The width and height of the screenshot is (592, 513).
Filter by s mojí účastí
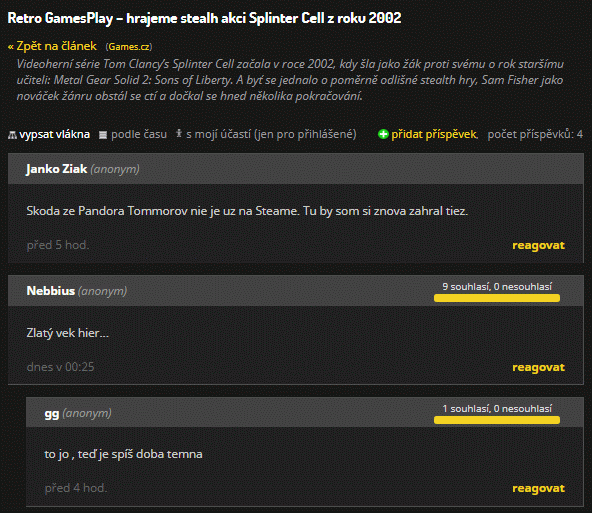[271, 134]
